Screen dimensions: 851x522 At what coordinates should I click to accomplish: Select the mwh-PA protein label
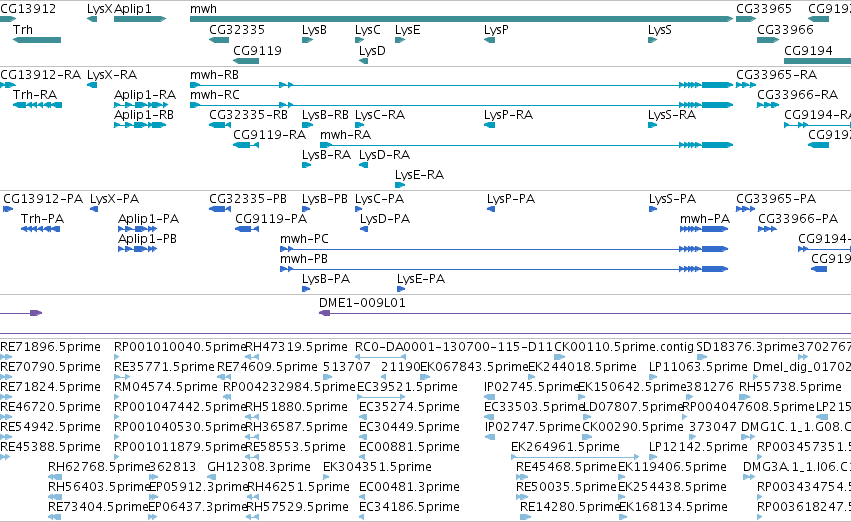tap(705, 219)
